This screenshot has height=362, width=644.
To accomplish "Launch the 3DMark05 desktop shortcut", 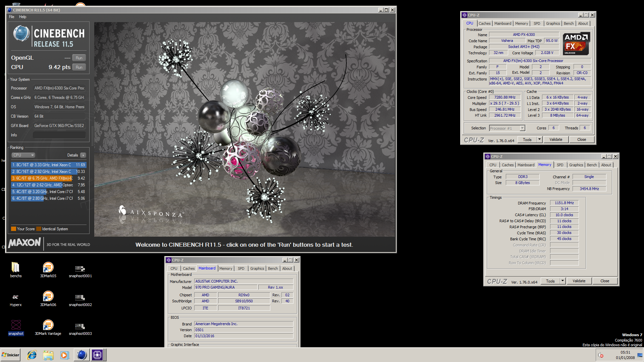I will point(48,270).
